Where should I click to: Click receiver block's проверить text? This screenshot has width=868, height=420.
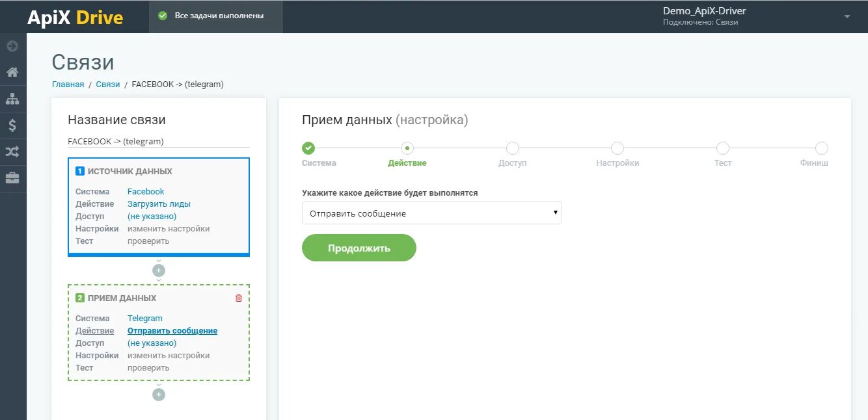coord(148,368)
